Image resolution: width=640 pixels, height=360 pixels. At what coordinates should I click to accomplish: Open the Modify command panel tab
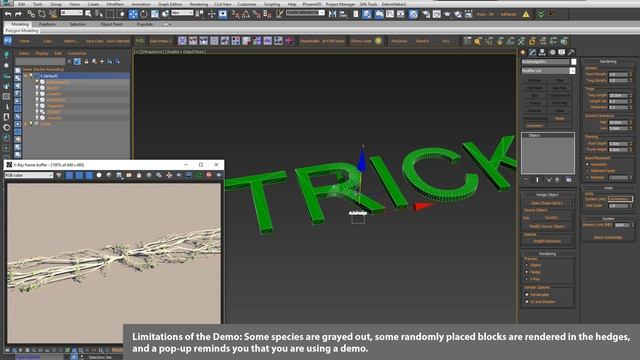point(532,52)
